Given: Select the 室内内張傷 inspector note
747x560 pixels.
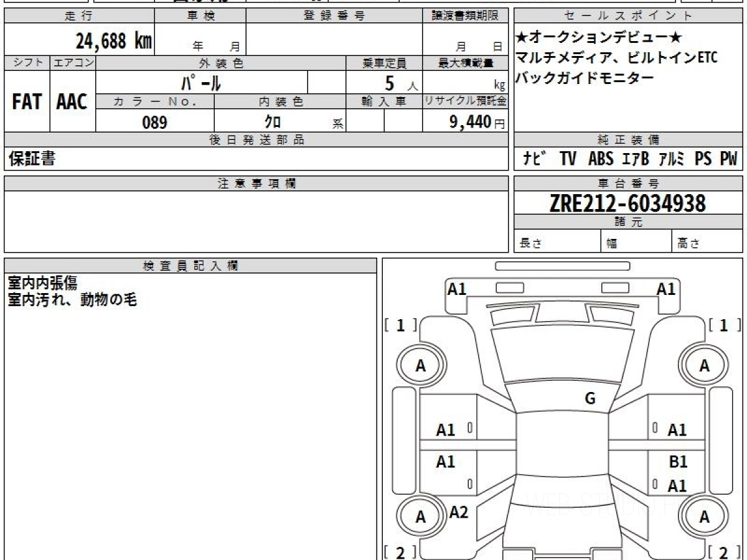Looking at the screenshot, I should [42, 283].
